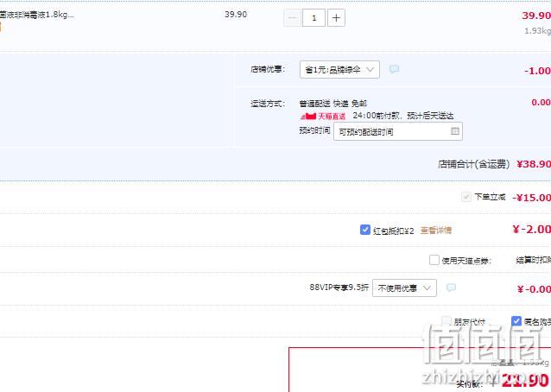Viewport: 551px width, 392px height.
Task: Enable the 使用天猫点券 checkbox
Action: tap(434, 260)
